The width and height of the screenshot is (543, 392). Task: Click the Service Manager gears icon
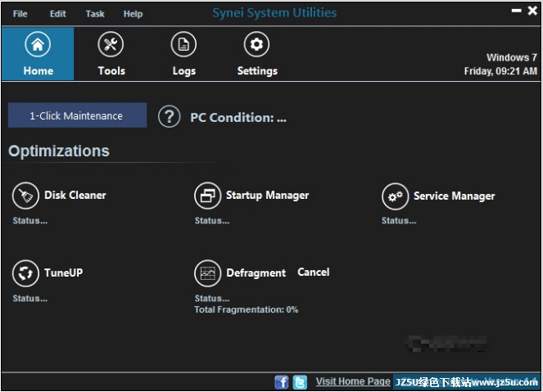click(395, 196)
